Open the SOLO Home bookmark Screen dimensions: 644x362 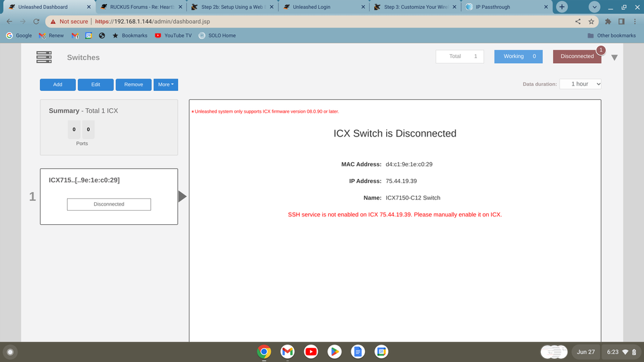pos(217,35)
